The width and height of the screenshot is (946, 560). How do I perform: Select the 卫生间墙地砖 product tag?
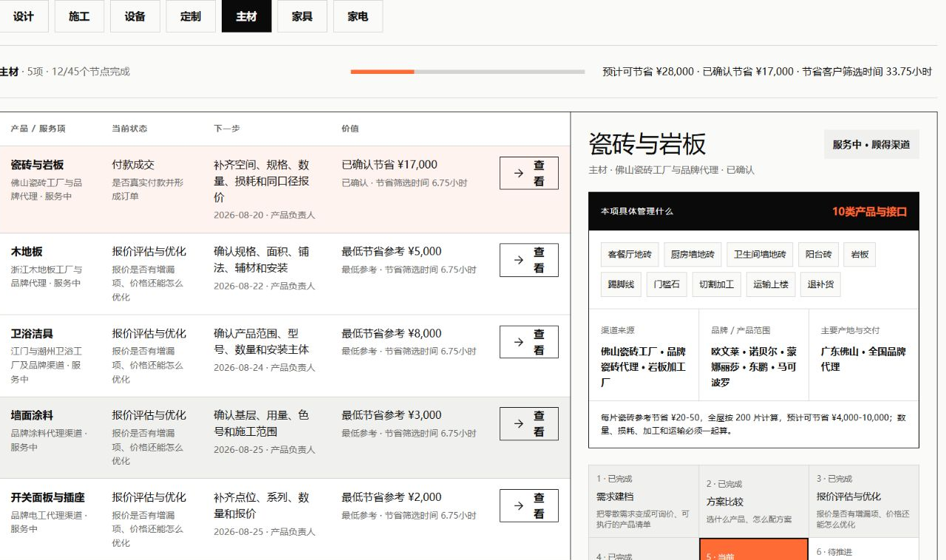tap(760, 255)
